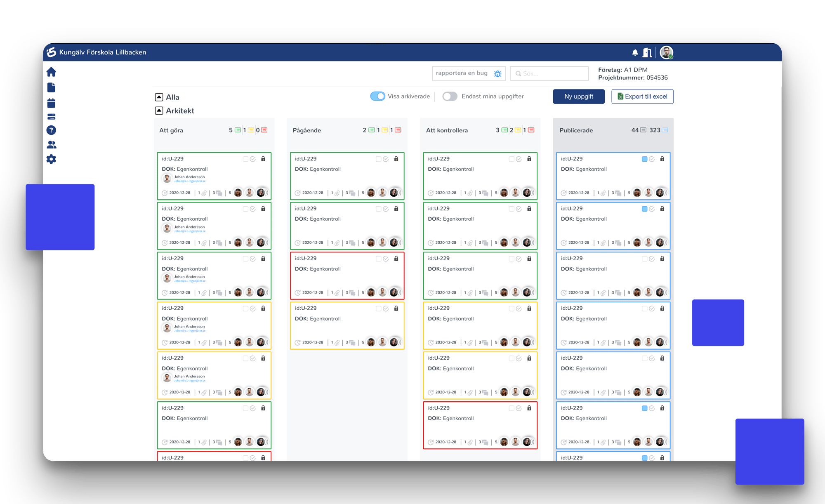The width and height of the screenshot is (825, 504).
Task: Click the red count icon in Pågående
Action: 398,130
